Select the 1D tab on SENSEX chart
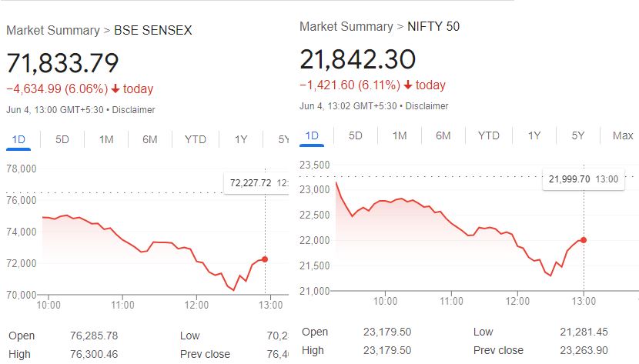 (19, 139)
